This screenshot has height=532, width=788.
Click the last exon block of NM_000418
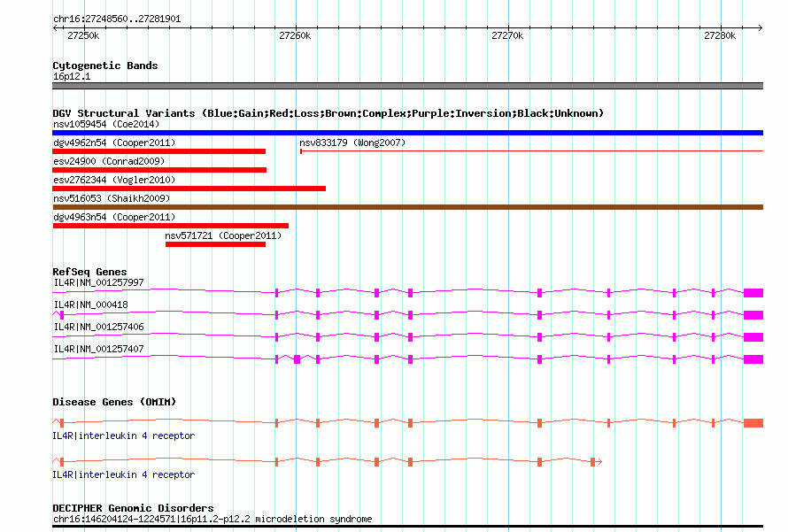(753, 315)
